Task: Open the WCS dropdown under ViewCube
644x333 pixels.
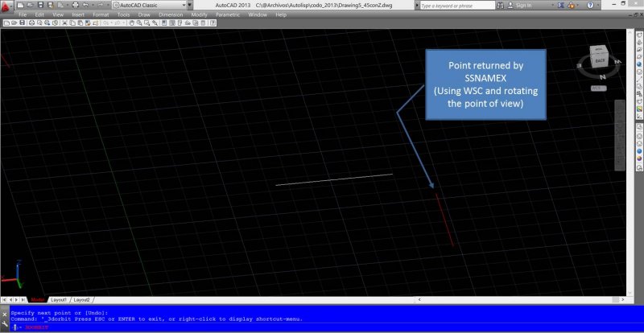Action: [x=599, y=88]
